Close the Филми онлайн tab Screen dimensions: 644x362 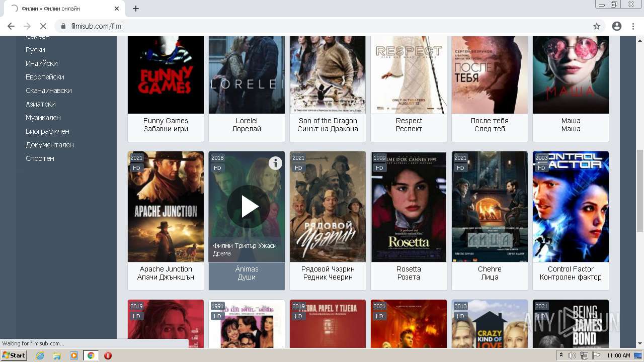coord(117,9)
